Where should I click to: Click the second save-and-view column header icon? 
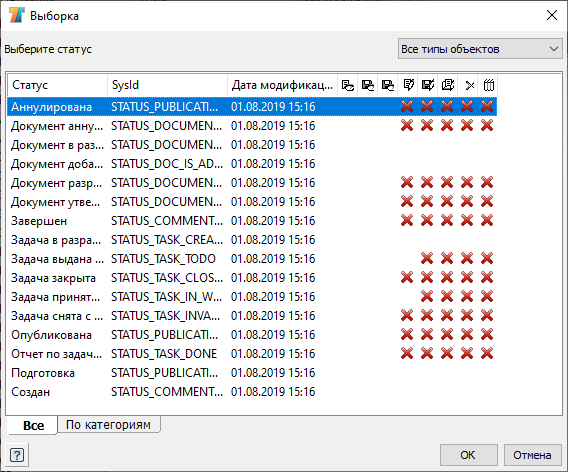point(368,85)
